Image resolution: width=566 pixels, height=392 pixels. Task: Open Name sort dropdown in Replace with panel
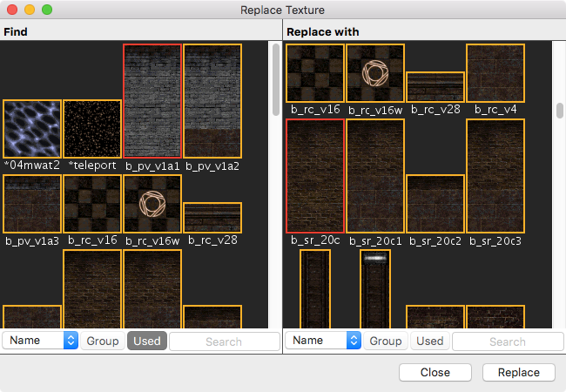tap(323, 341)
